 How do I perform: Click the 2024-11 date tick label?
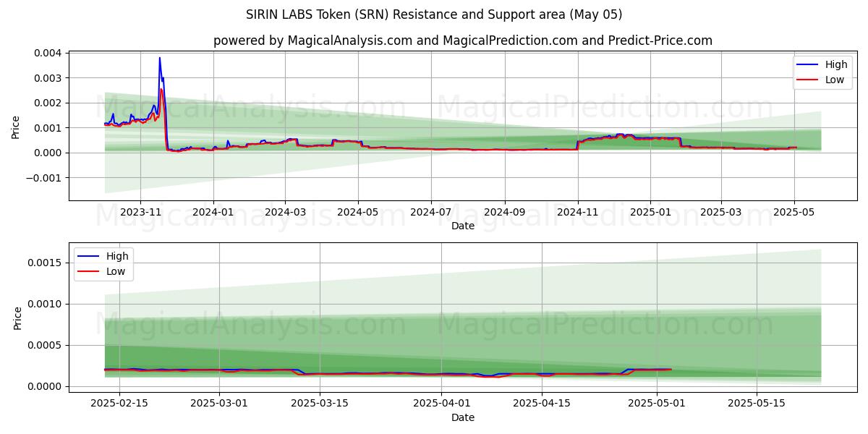pos(577,213)
